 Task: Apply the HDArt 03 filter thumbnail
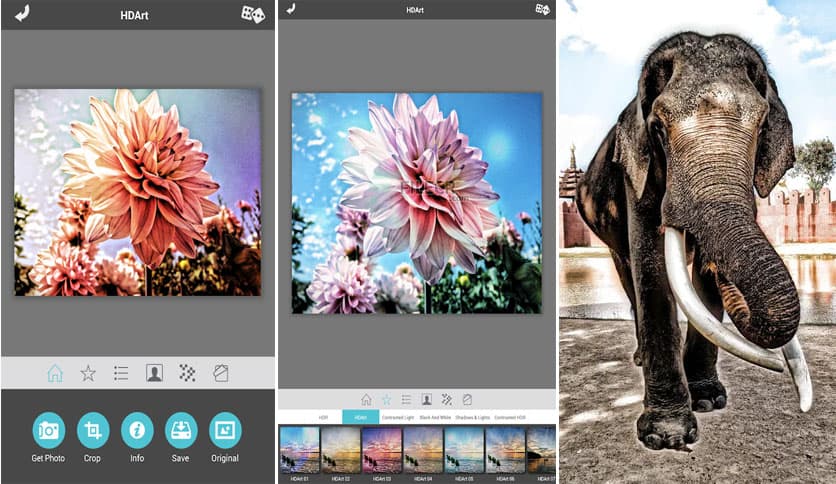[382, 450]
